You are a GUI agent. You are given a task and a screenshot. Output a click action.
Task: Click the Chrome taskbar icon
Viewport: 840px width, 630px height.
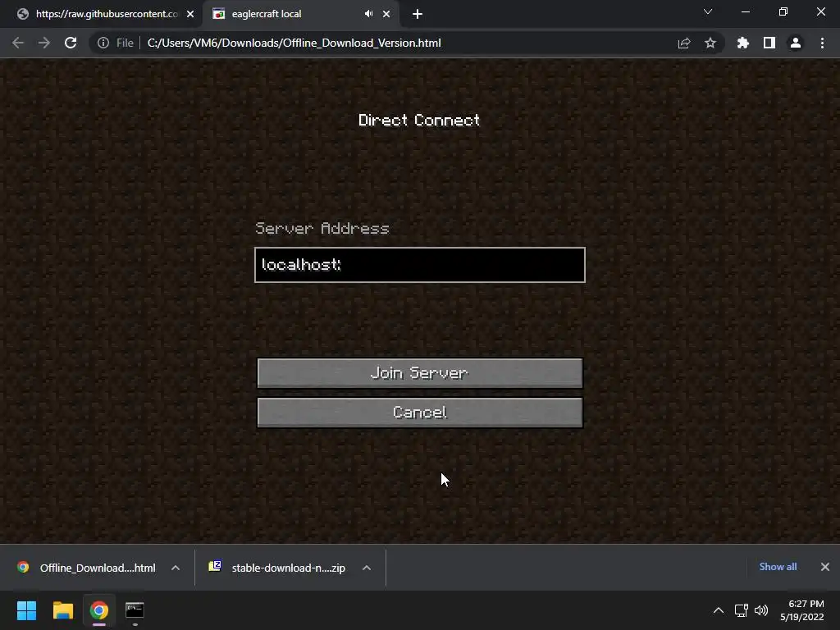98,610
